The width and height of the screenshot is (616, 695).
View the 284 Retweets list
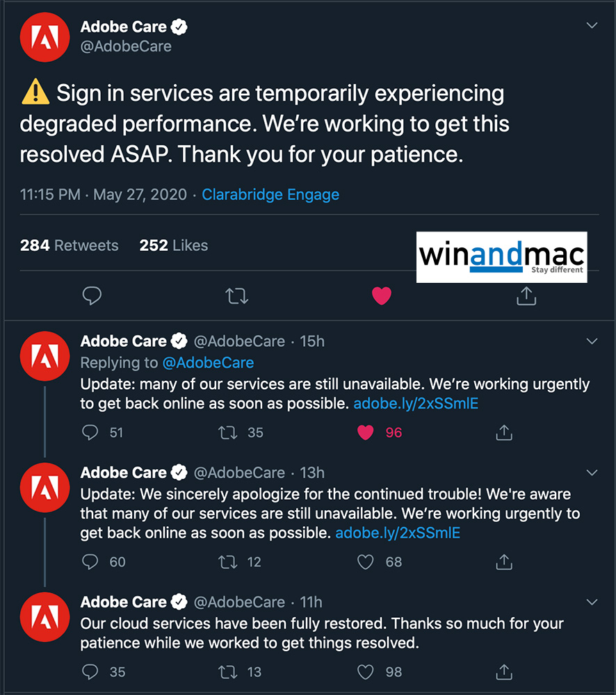pos(70,245)
